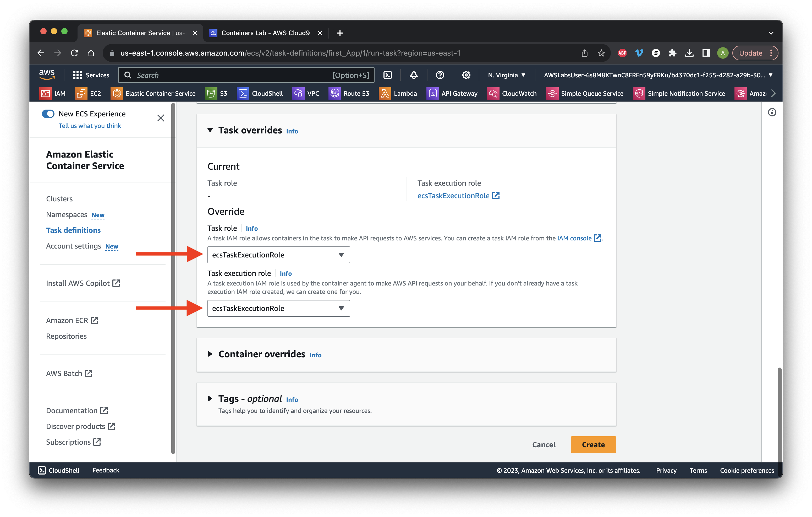The height and width of the screenshot is (517, 812).
Task: Click the AWS logo home icon
Action: 47,74
